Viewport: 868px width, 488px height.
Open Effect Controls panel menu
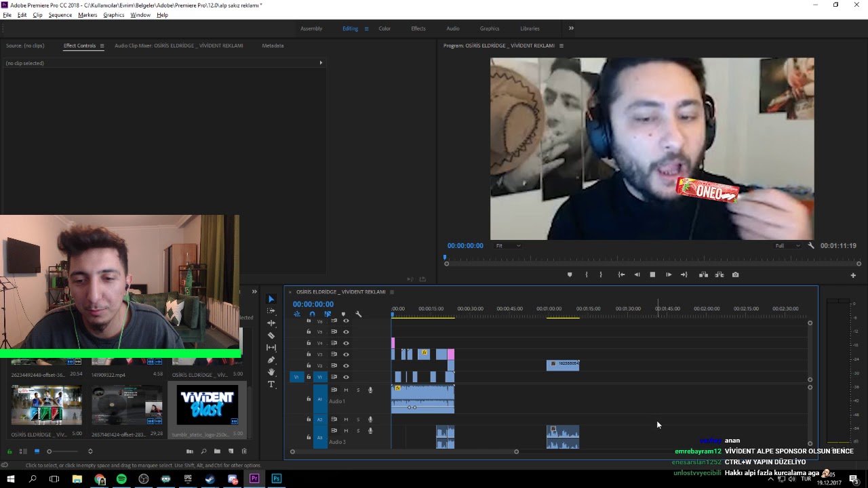[x=102, y=45]
